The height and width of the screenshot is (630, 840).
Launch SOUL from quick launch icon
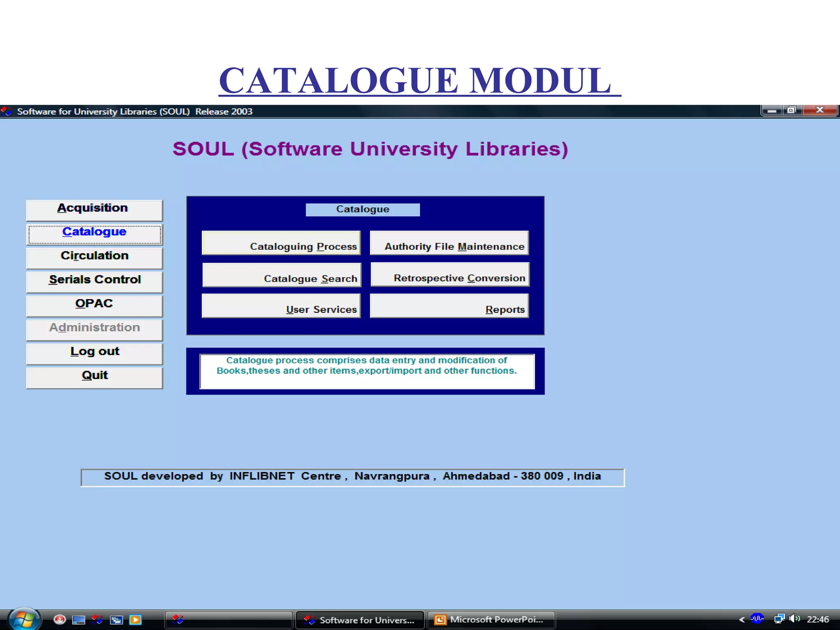pos(97,619)
